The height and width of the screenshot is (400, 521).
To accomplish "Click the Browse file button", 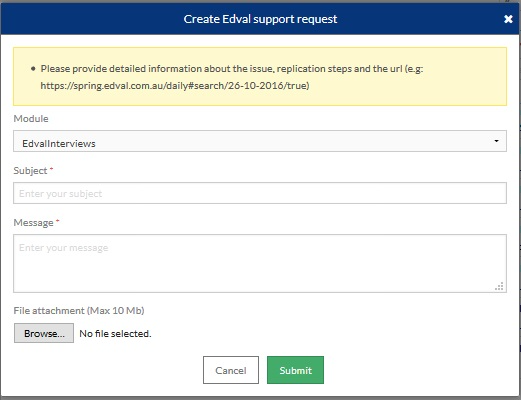I will 44,333.
